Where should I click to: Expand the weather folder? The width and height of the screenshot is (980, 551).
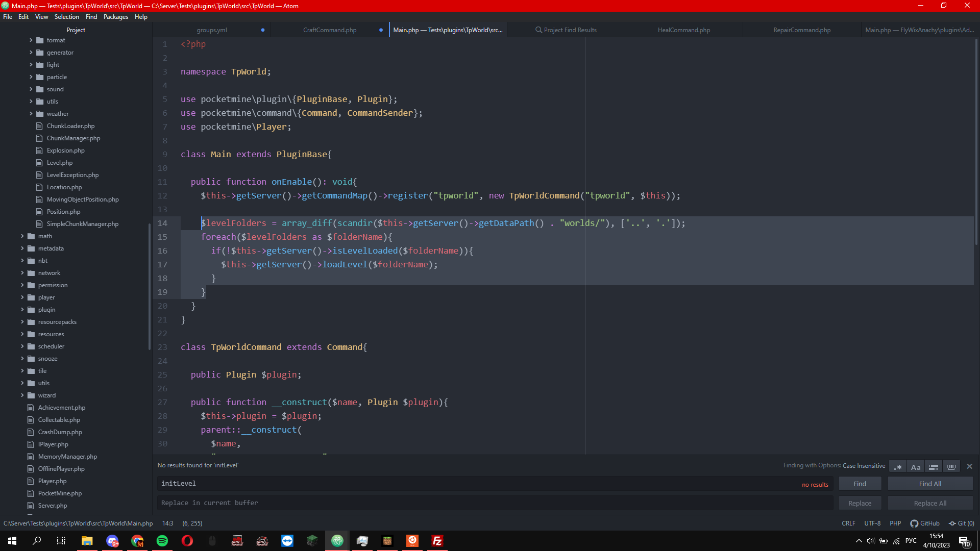[x=31, y=114]
